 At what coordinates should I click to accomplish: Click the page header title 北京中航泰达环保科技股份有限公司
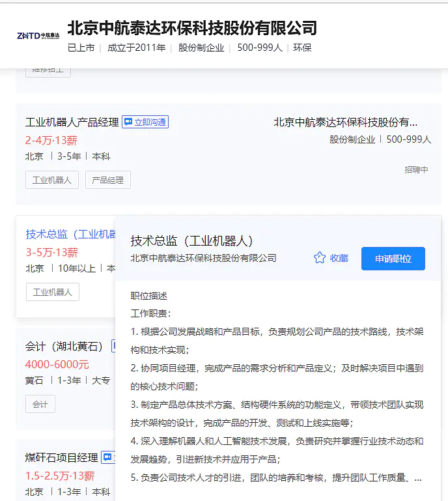(x=192, y=28)
